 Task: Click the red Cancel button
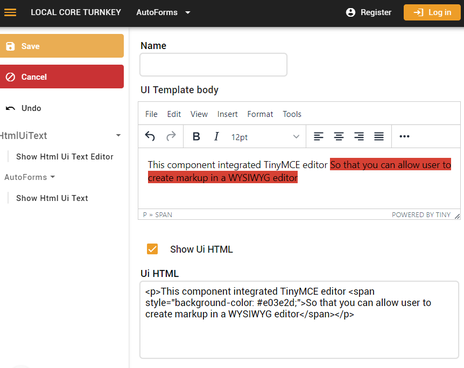62,77
